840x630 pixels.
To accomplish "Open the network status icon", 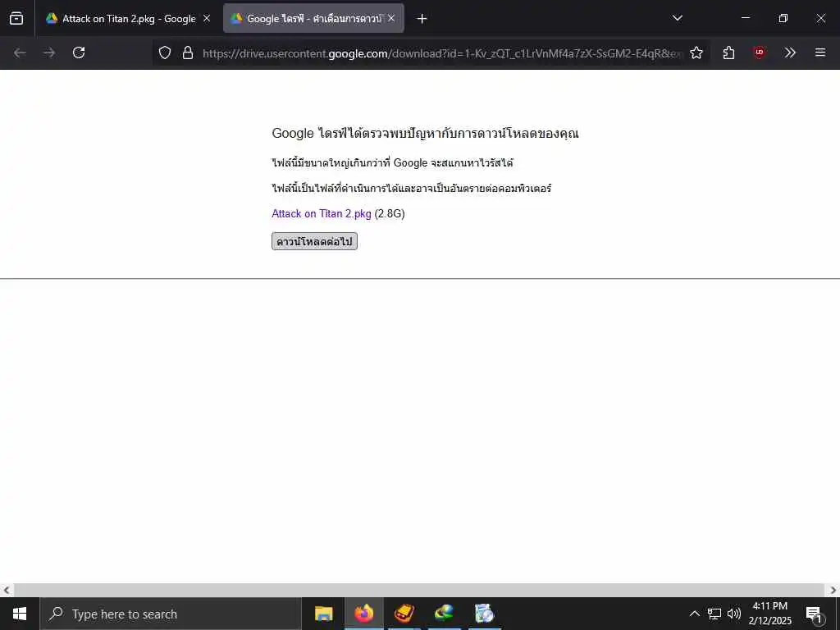I will pyautogui.click(x=714, y=614).
